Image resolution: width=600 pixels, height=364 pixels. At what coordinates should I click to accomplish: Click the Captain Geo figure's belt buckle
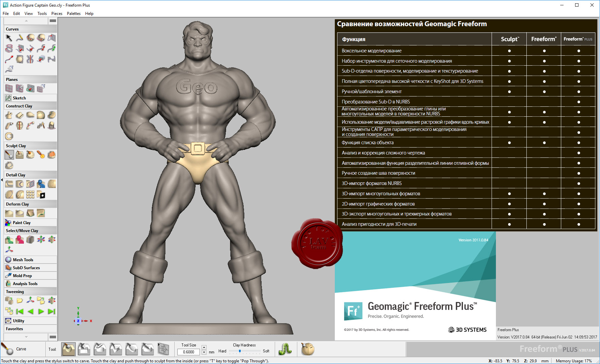(x=198, y=148)
